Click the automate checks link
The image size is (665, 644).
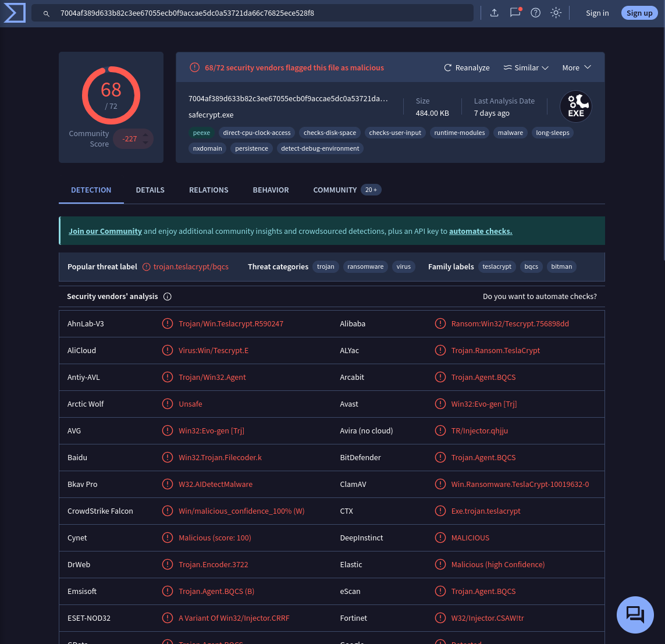pyautogui.click(x=481, y=231)
